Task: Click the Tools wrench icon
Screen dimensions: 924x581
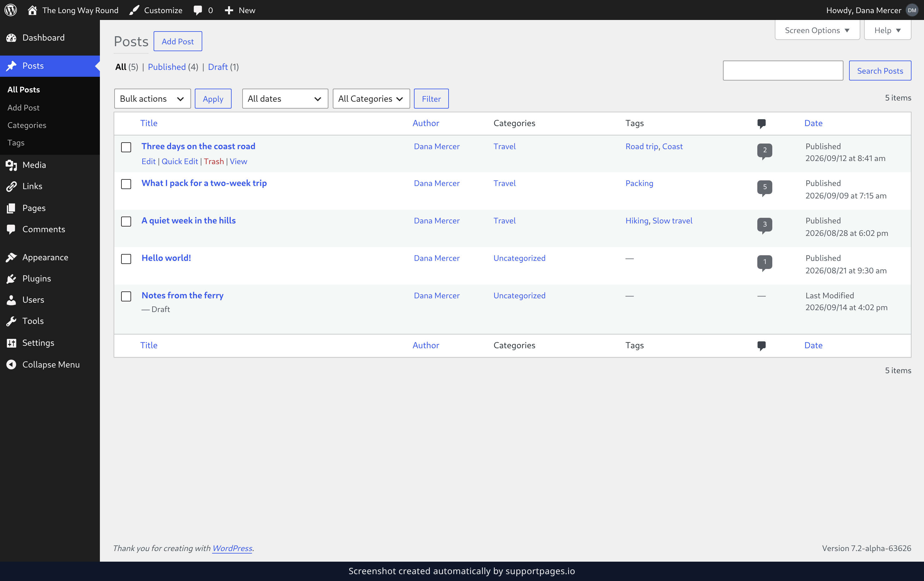Action: [x=11, y=321]
